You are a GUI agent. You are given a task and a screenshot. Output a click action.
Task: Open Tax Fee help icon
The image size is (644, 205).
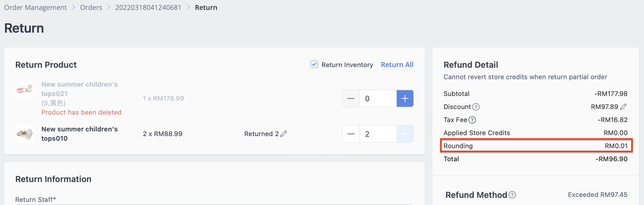(x=472, y=120)
